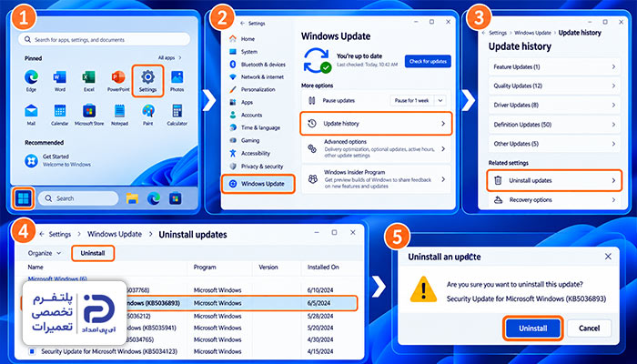Open the Mail app icon
637x364 pixels.
coord(31,115)
